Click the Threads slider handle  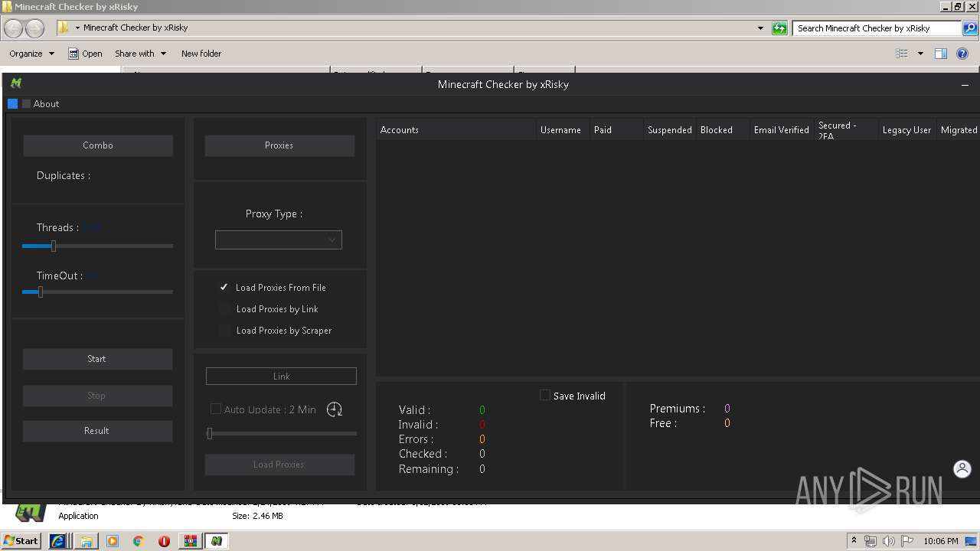point(53,246)
